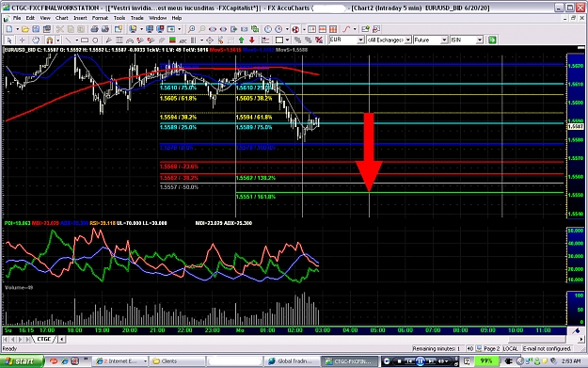Select the rectangle drawing tool

[x=85, y=40]
